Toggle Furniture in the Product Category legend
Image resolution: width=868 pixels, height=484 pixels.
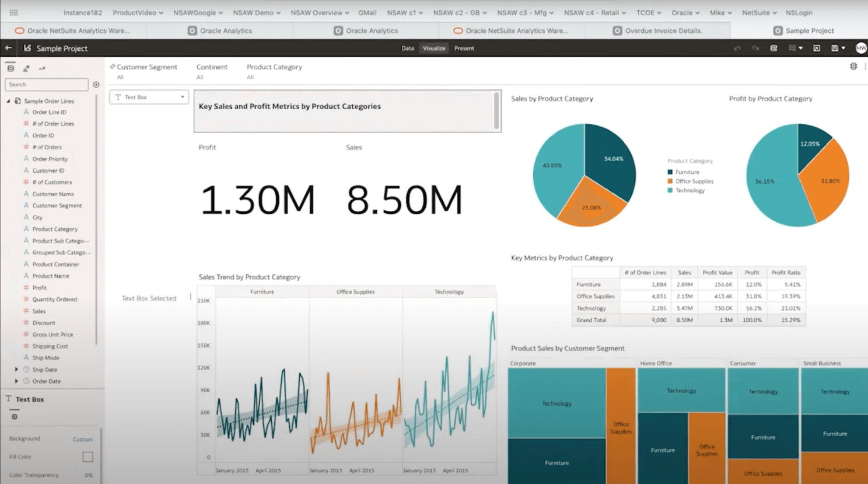(x=687, y=172)
